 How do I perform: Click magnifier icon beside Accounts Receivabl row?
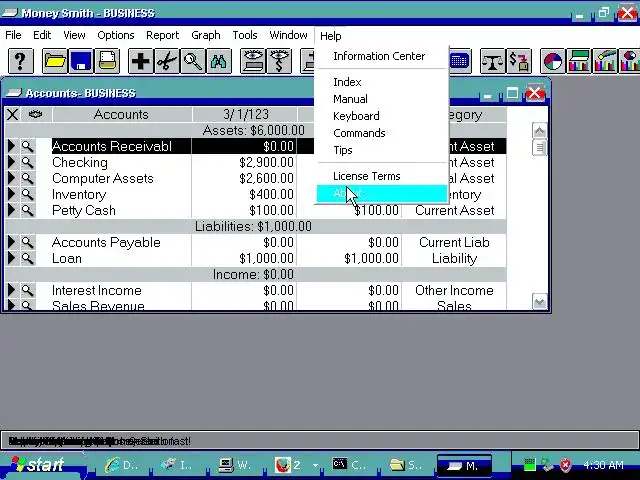tap(27, 146)
